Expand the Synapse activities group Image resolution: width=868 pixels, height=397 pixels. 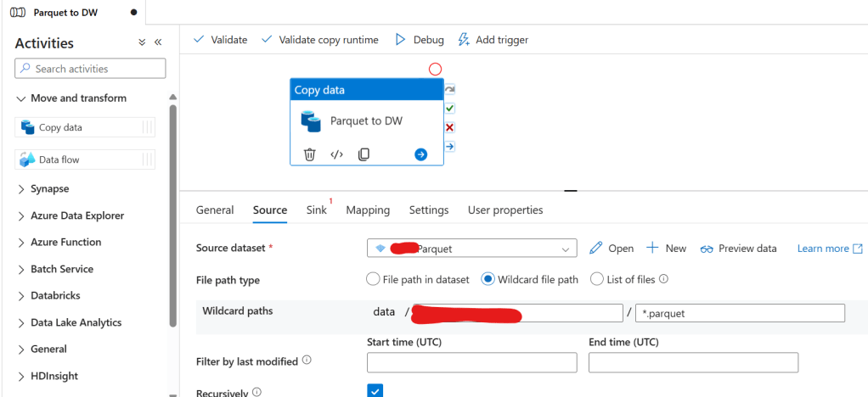point(49,189)
